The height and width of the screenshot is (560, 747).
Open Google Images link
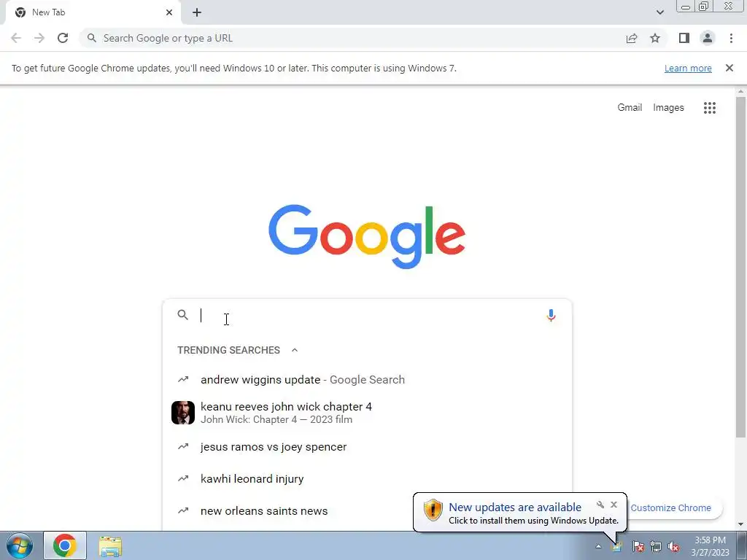tap(668, 108)
